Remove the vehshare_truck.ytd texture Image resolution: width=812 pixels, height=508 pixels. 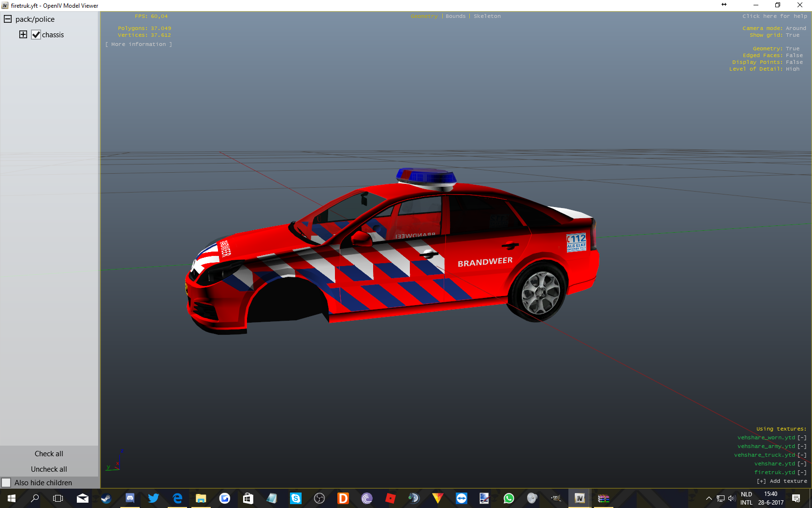pyautogui.click(x=802, y=455)
